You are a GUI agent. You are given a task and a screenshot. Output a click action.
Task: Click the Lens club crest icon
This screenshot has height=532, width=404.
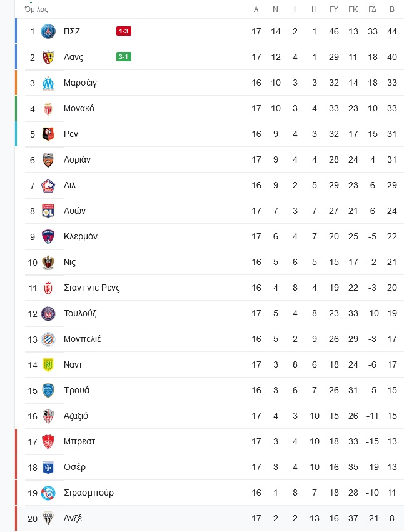coord(48,57)
